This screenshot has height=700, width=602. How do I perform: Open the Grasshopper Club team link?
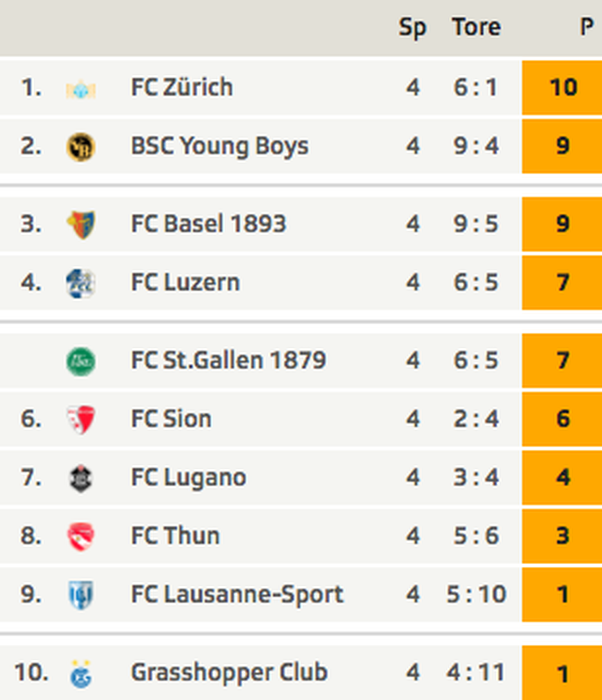229,672
